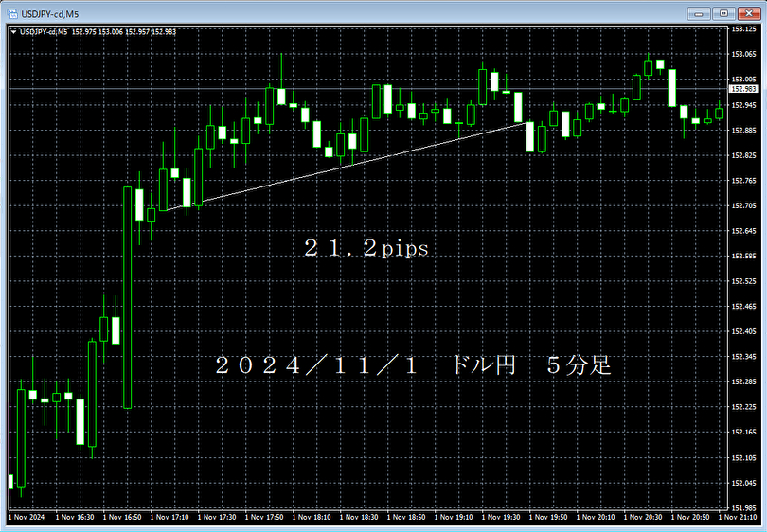Click the 152.885 price scale label
767x532 pixels.
tap(743, 131)
